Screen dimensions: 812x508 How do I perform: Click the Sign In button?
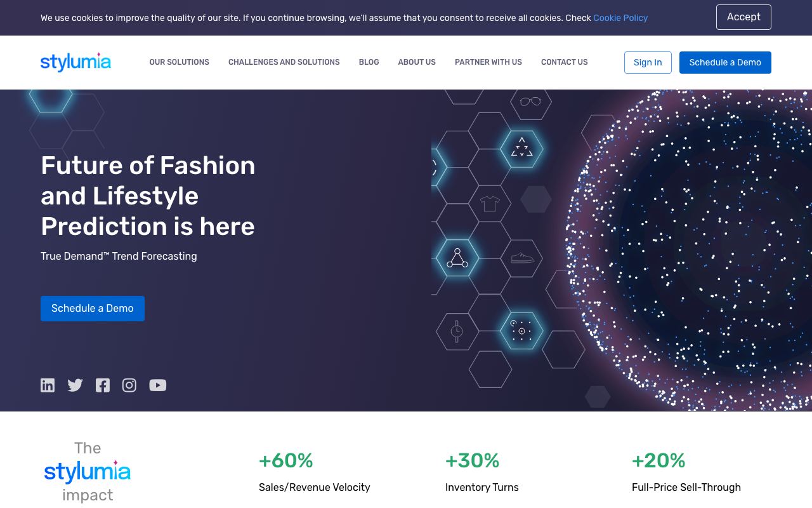(x=648, y=62)
